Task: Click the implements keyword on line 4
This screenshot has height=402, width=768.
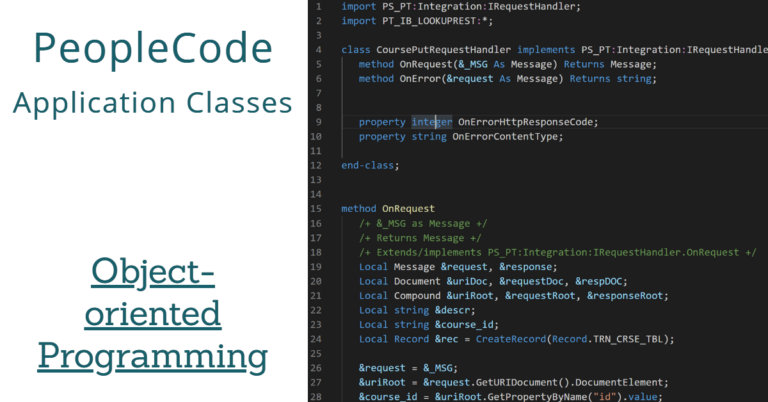Action: pyautogui.click(x=546, y=50)
